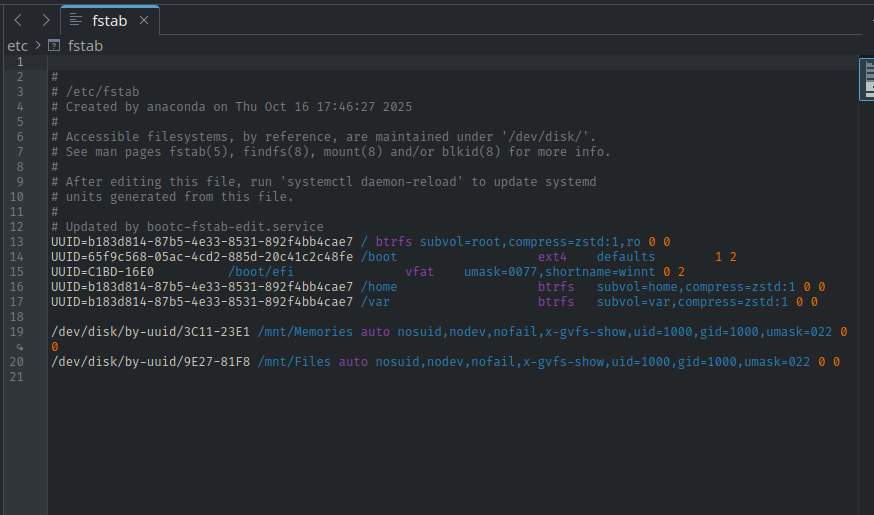
Task: Click the 'See man pages fstab(5)' line
Action: tap(331, 152)
